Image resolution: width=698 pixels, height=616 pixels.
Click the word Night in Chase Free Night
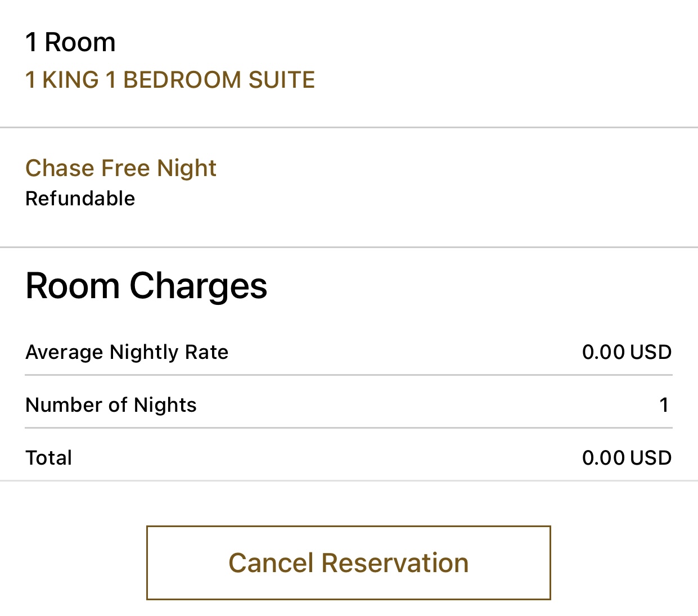(x=187, y=168)
